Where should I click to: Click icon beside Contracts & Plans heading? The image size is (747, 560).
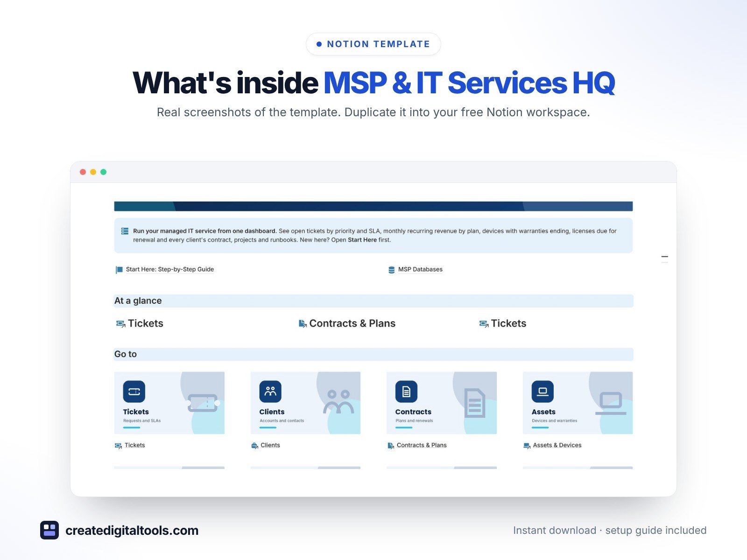tap(303, 323)
